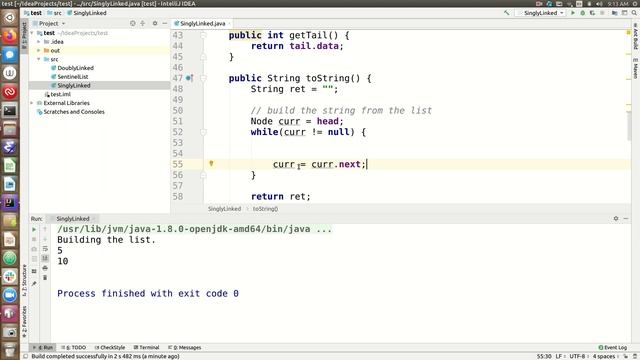Click the Clear All trash icon in Run panel

[45, 278]
